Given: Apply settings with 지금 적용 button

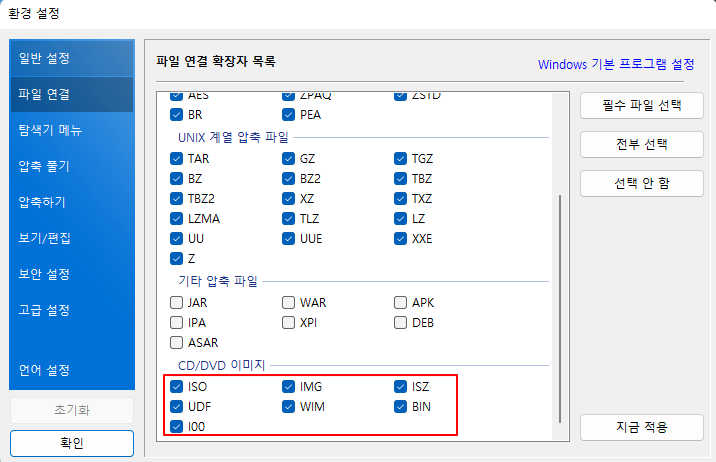Looking at the screenshot, I should [642, 427].
